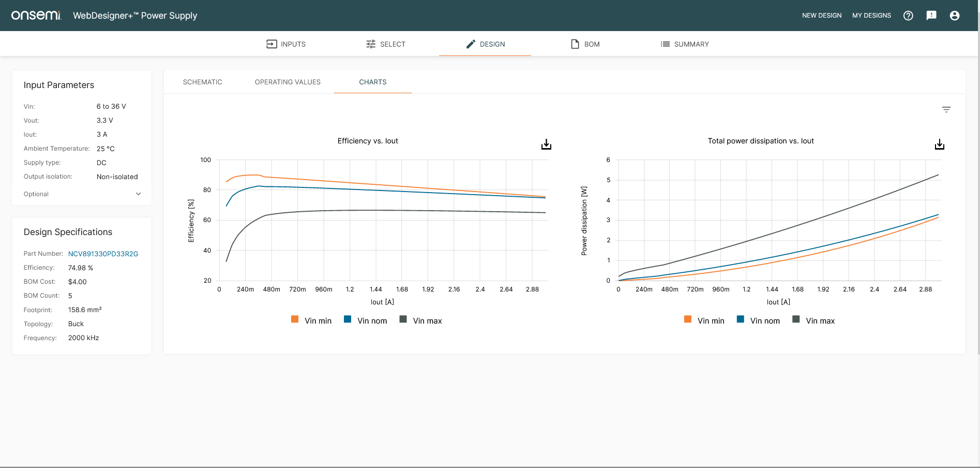The image size is (980, 468).
Task: Go back to the Inputs step
Action: [286, 44]
